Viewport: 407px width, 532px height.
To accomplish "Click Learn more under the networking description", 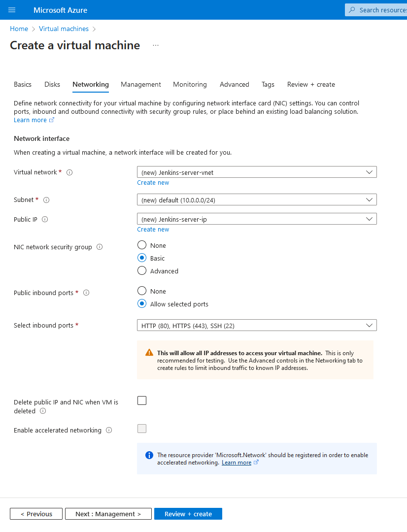I will [x=30, y=120].
